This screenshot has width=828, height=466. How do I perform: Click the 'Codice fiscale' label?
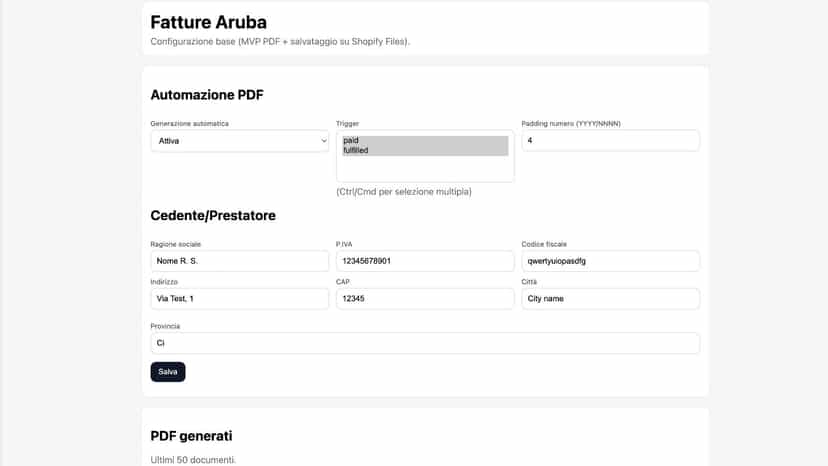(544, 244)
